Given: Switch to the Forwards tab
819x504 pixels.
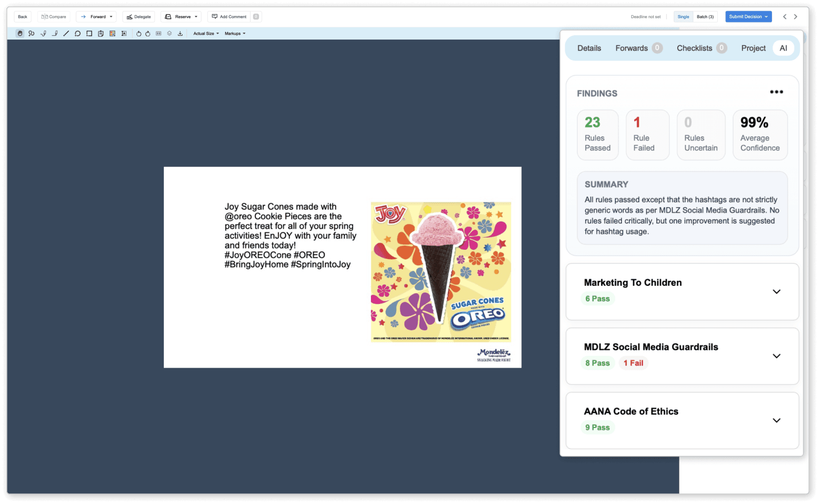Looking at the screenshot, I should point(639,48).
